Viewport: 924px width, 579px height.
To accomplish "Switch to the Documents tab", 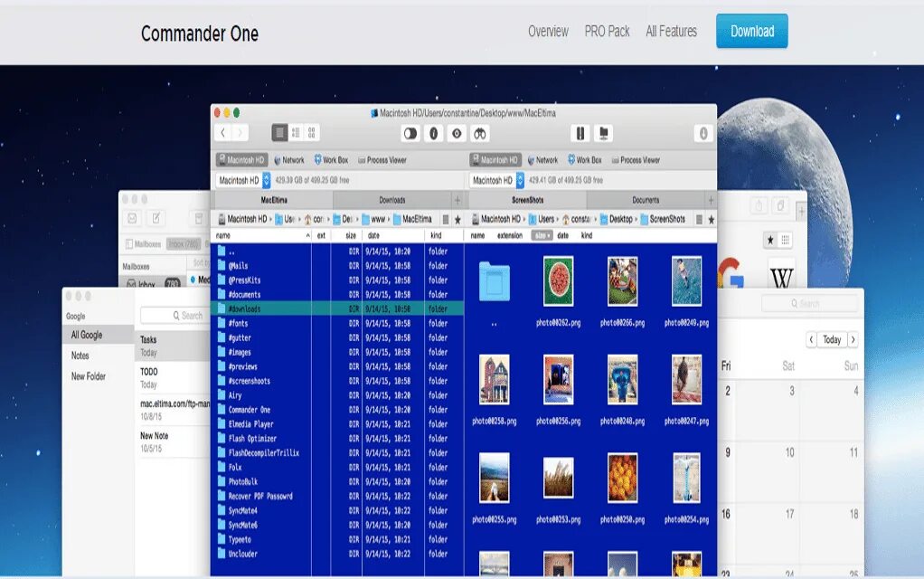I will tap(646, 200).
